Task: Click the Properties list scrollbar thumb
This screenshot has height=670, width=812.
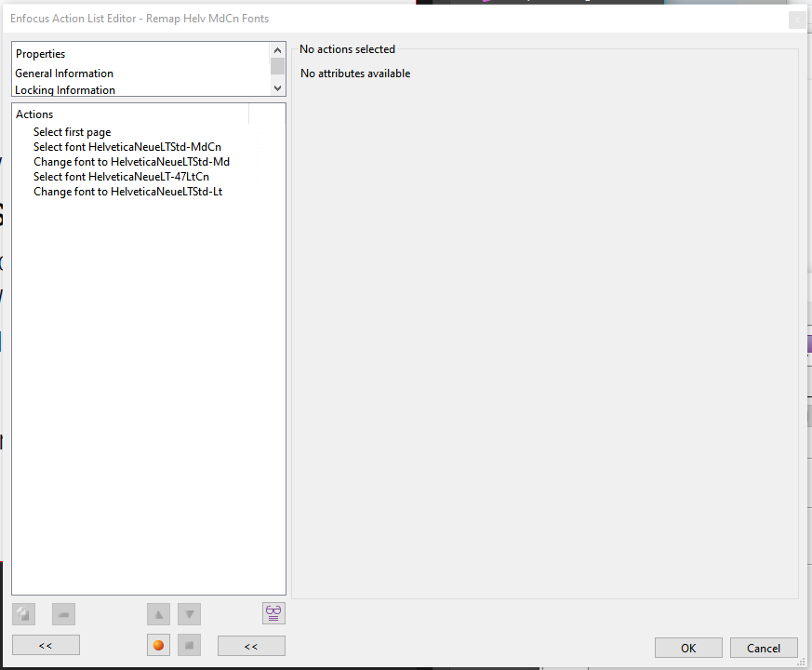Action: [x=277, y=66]
